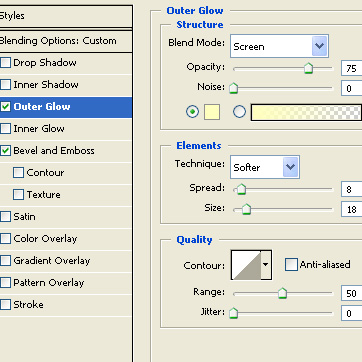Tick the Contour sub-option checkbox
The height and width of the screenshot is (362, 362).
point(18,173)
